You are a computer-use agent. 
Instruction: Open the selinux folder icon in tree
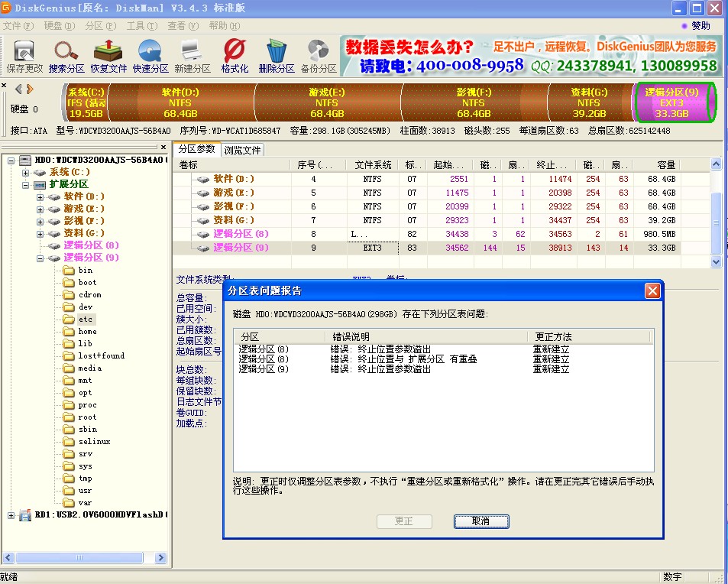coord(69,442)
